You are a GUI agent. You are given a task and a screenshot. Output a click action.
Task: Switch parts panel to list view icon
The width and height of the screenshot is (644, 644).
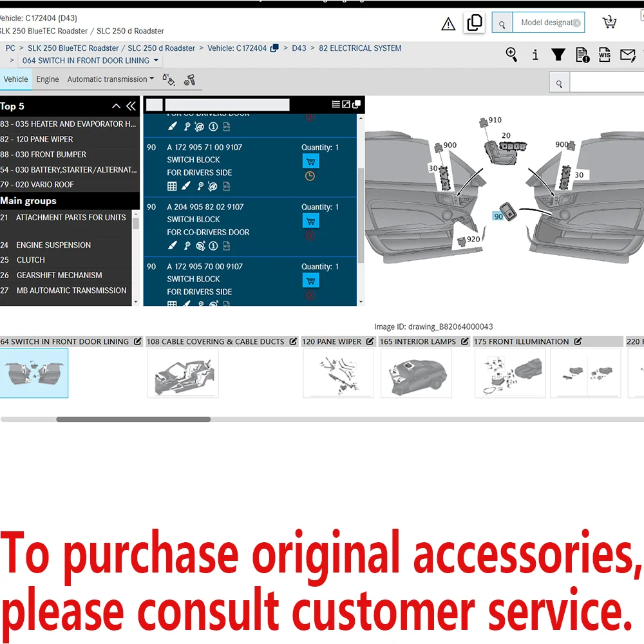336,104
